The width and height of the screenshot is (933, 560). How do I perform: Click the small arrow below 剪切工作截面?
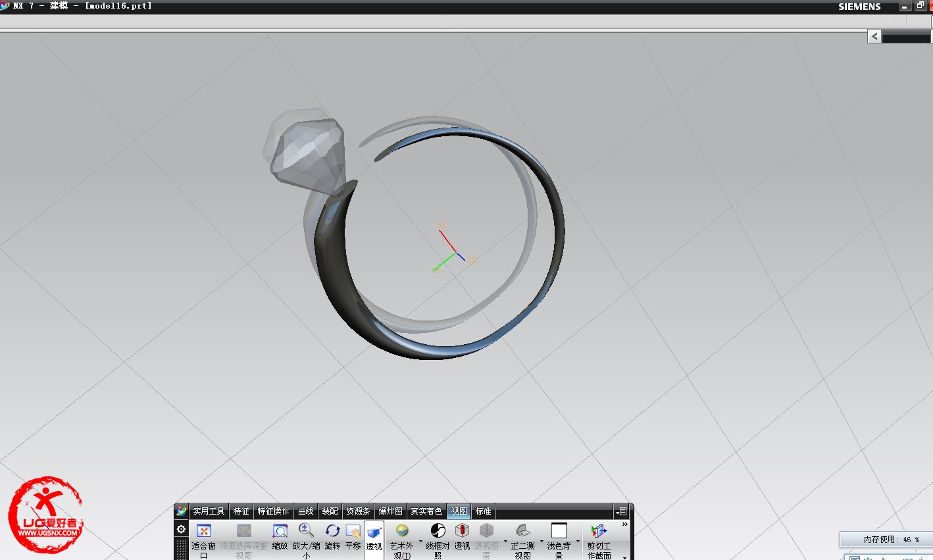pos(624,557)
